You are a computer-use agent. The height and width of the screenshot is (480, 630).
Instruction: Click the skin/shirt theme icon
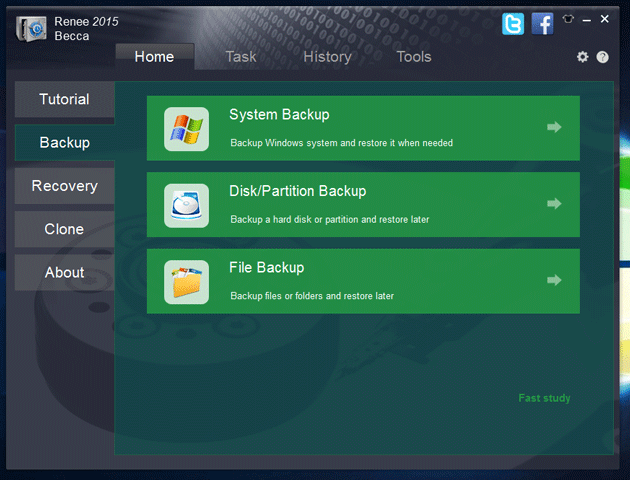[x=568, y=19]
